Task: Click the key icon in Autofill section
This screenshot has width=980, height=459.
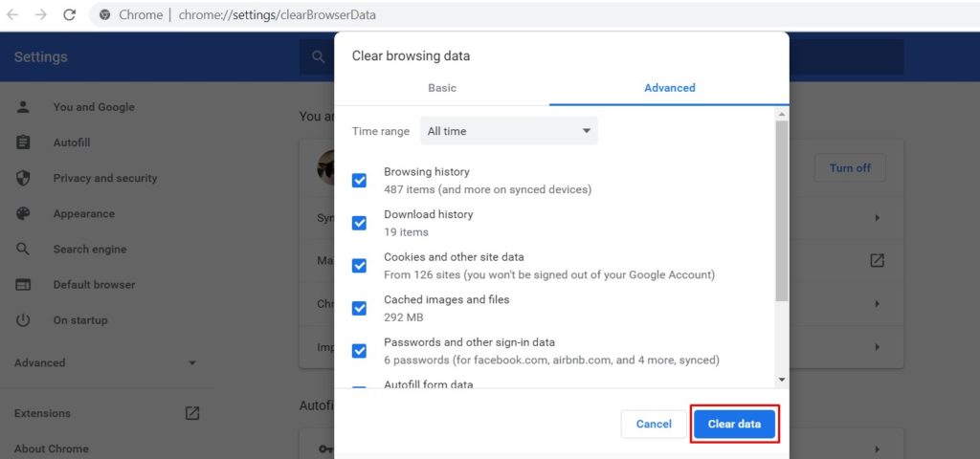Action: 325,448
